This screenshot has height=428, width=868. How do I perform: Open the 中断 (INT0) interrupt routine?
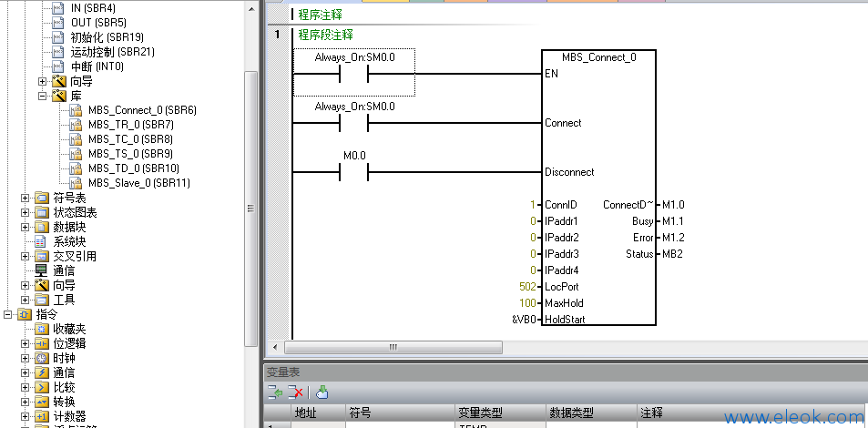point(97,66)
